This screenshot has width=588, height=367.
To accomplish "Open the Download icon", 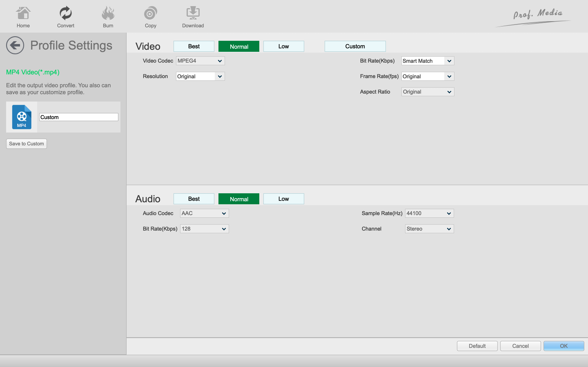I will [x=193, y=13].
